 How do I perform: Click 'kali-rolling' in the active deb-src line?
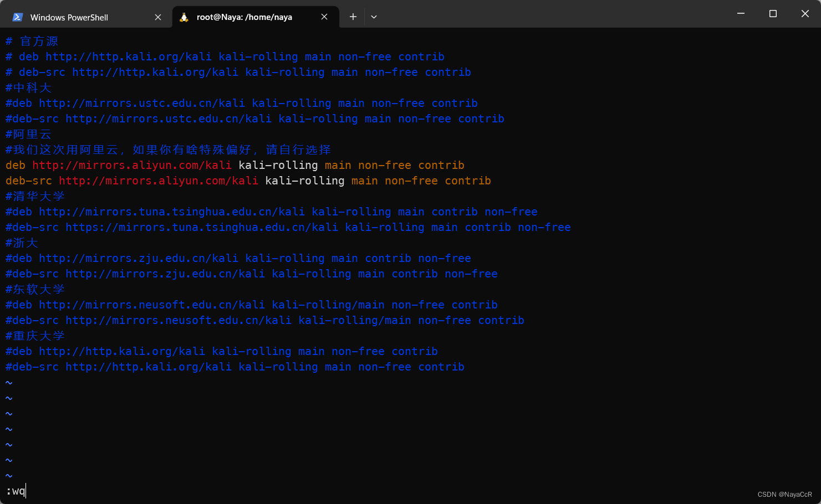click(x=305, y=181)
